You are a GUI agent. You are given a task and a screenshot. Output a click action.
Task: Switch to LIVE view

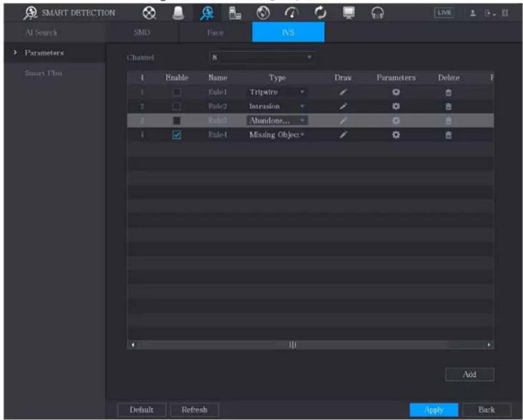tap(444, 13)
